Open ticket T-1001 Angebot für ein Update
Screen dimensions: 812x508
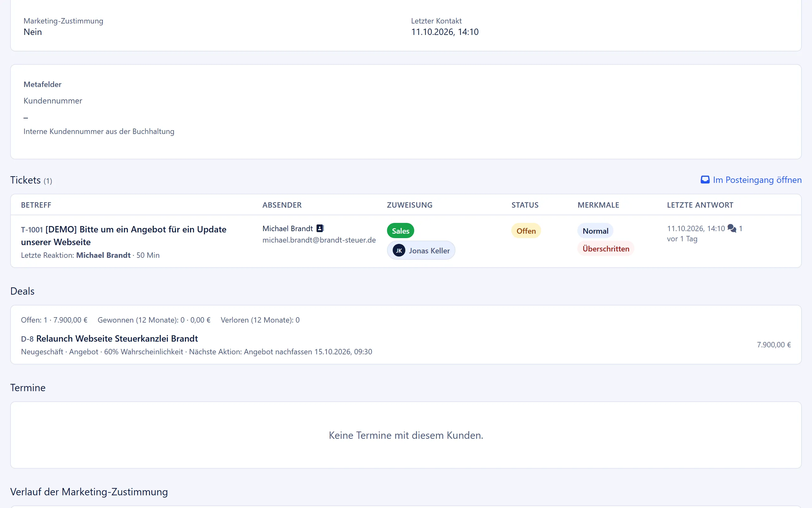tap(123, 236)
